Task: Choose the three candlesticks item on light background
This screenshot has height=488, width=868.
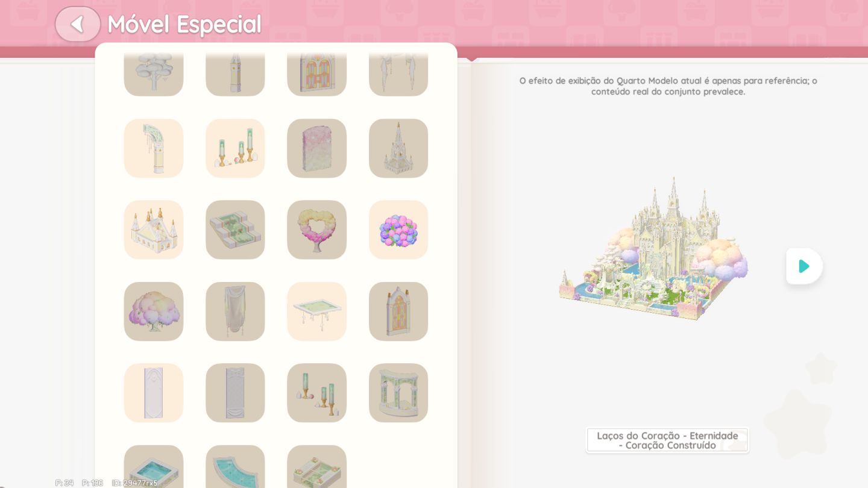Action: (x=235, y=148)
